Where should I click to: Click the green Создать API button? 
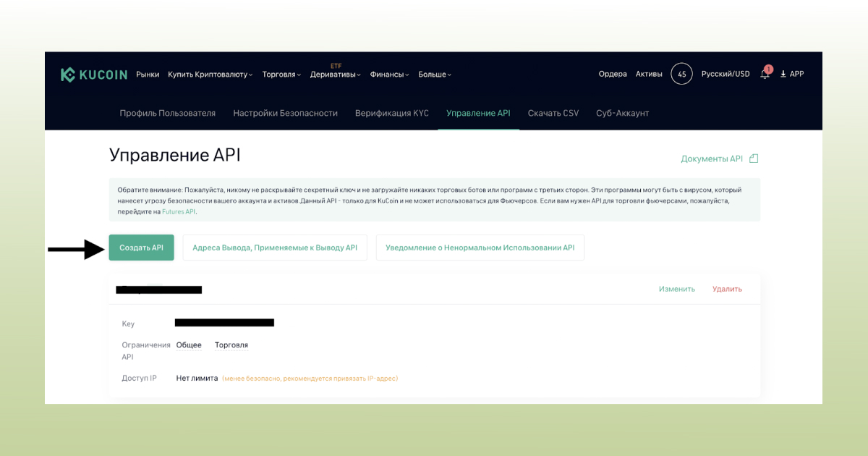tap(141, 247)
